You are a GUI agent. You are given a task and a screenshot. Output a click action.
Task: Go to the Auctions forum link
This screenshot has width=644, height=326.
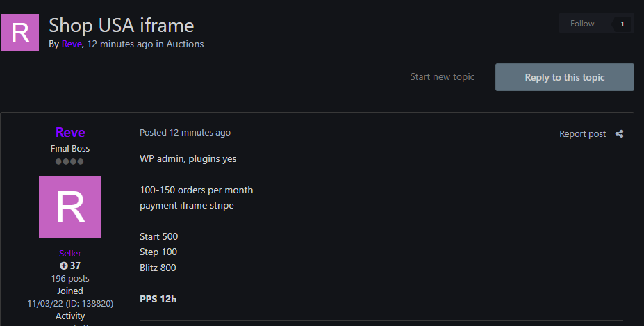[x=185, y=44]
